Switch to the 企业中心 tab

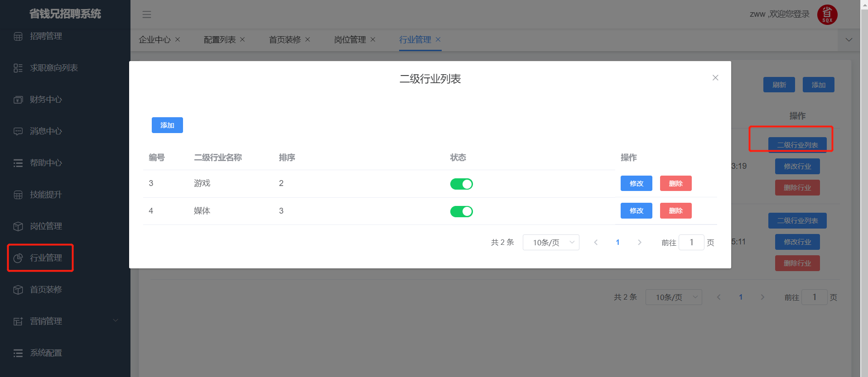pos(154,40)
